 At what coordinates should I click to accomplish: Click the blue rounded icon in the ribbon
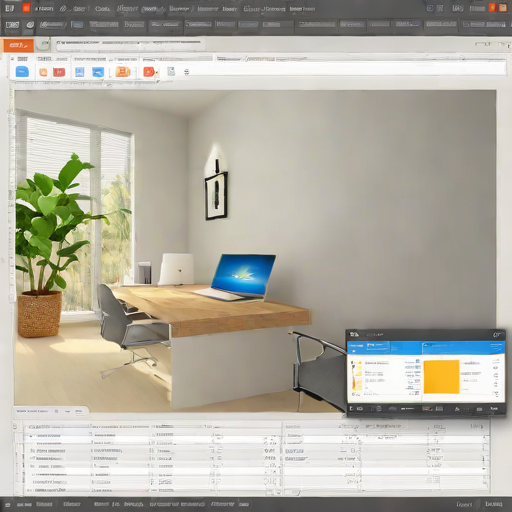(22, 72)
